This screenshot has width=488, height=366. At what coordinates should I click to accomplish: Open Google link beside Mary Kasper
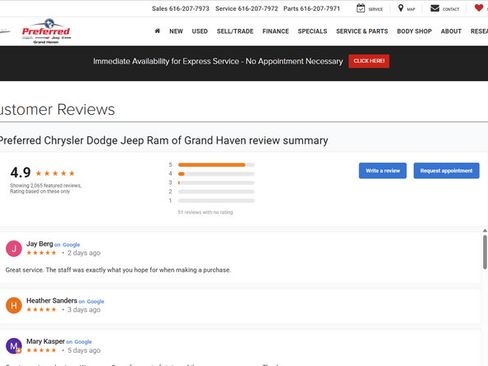(83, 342)
